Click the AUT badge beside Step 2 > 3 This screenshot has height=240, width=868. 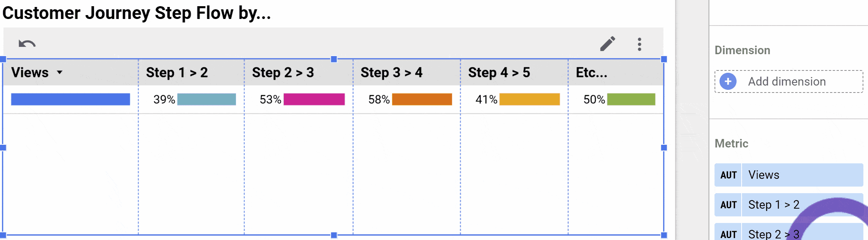(728, 234)
